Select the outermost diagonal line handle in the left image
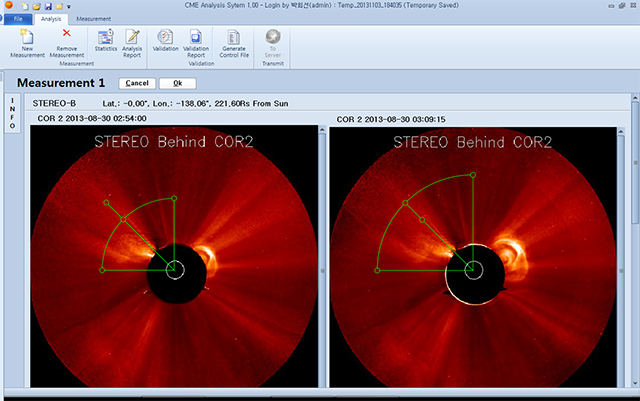 [x=106, y=203]
